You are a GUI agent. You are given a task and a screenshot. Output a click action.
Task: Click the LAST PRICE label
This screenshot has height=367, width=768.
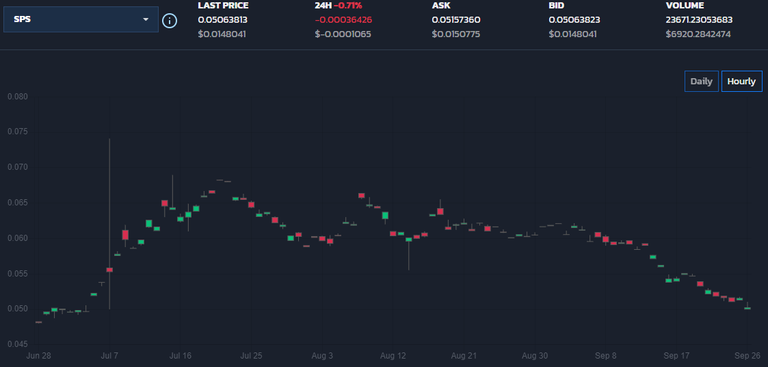[x=223, y=6]
